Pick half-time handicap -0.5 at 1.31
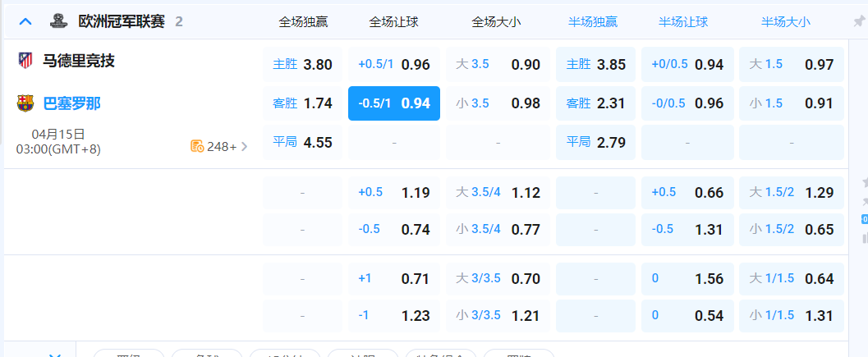The image size is (868, 357). tap(687, 229)
